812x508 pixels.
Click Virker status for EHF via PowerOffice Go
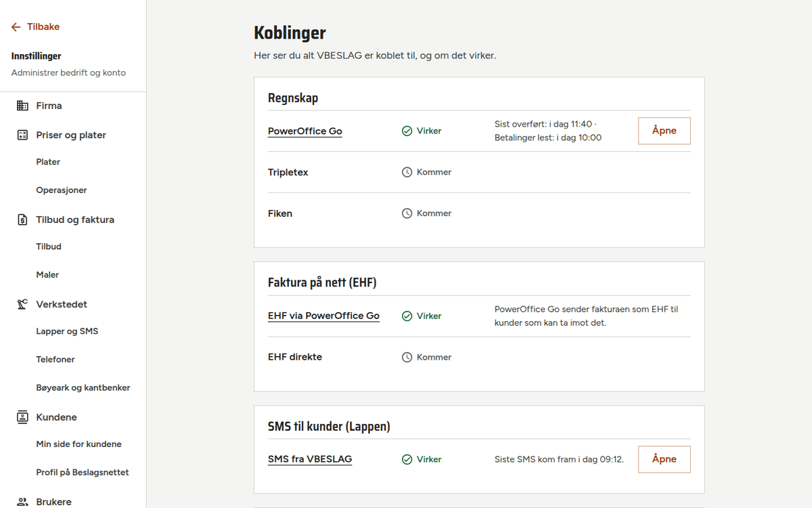[429, 316]
